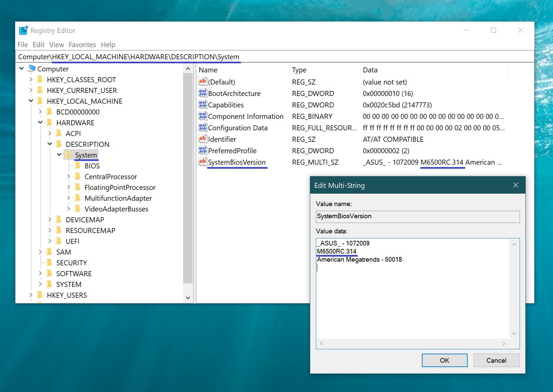This screenshot has width=553, height=392.
Task: Collapse the HARDWARE key
Action: pos(40,123)
